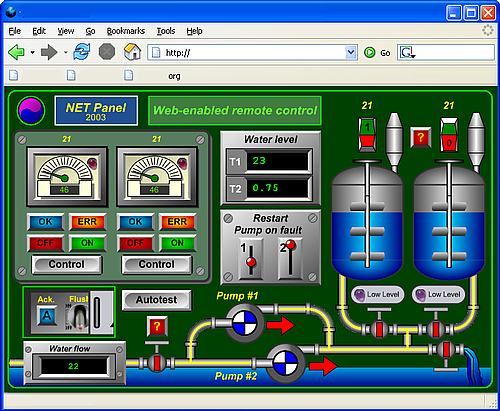Toggle the rocker switch above the left tank
Viewport: 500px width, 411px height.
coord(367,135)
